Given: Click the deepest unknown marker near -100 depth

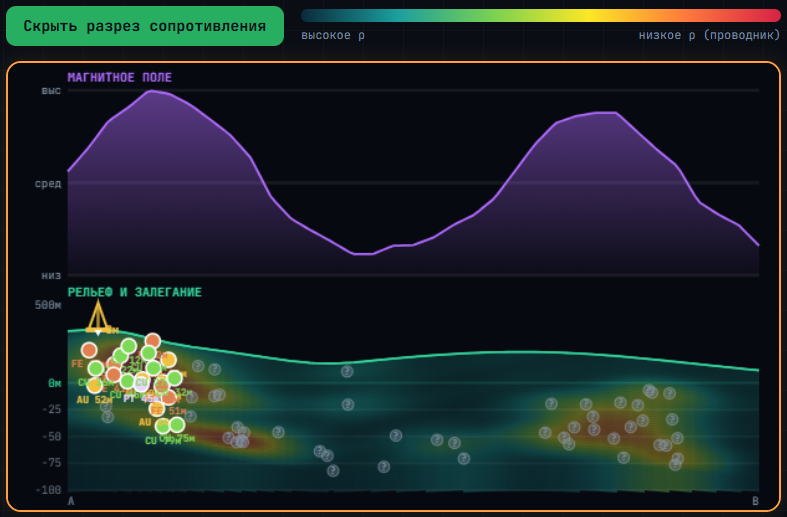Looking at the screenshot, I should (x=333, y=471).
